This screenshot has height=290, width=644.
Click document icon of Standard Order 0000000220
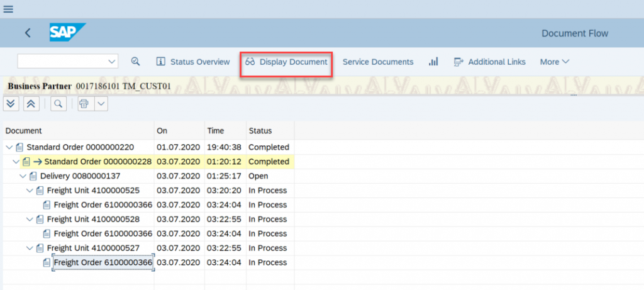19,147
